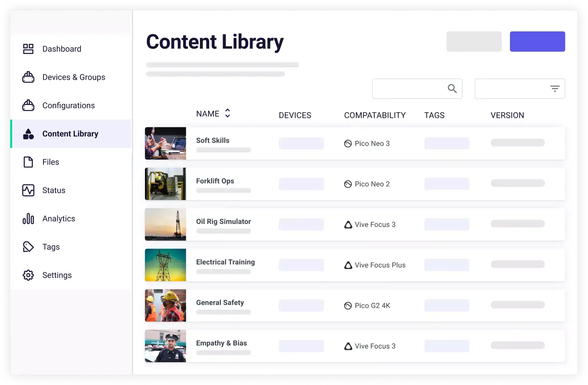Click the Soft Skills progress bar

(223, 150)
